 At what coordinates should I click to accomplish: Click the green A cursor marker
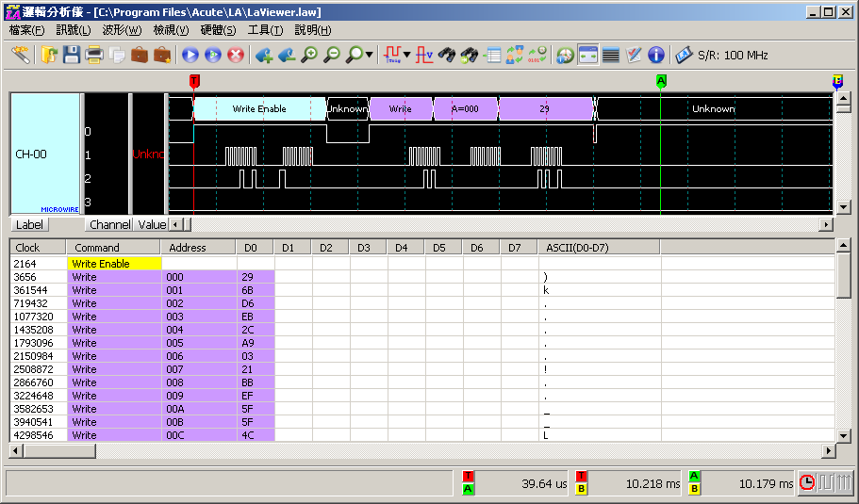point(661,82)
